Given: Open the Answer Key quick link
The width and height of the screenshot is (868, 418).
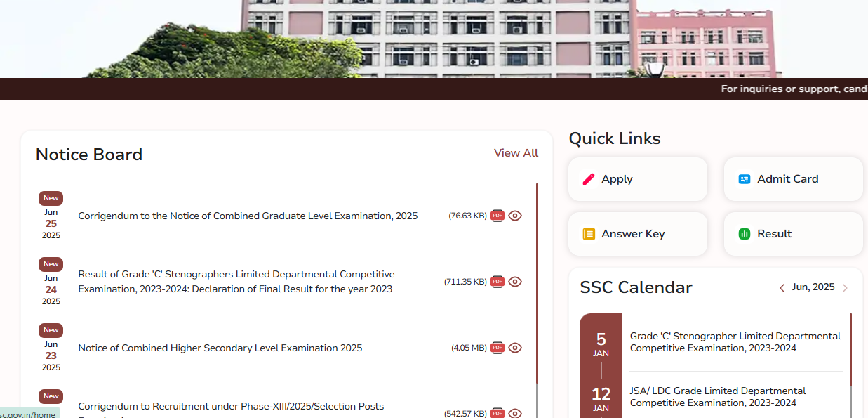Looking at the screenshot, I should [x=638, y=234].
